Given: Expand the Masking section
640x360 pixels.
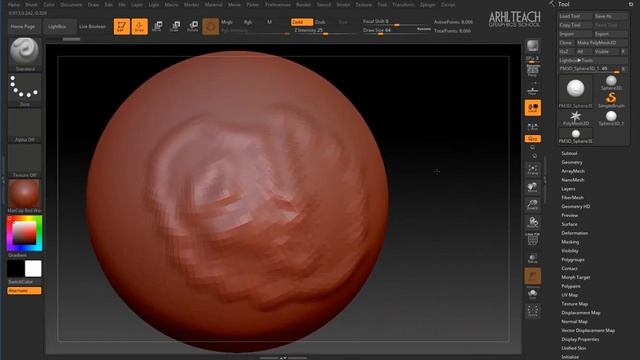Looking at the screenshot, I should click(570, 242).
